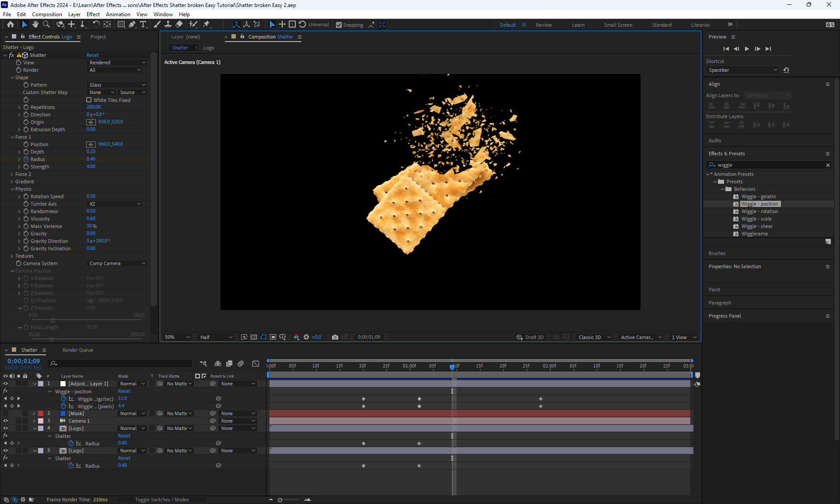Select the Puppet Pin tool
Image resolution: width=840 pixels, height=504 pixels.
(206, 24)
